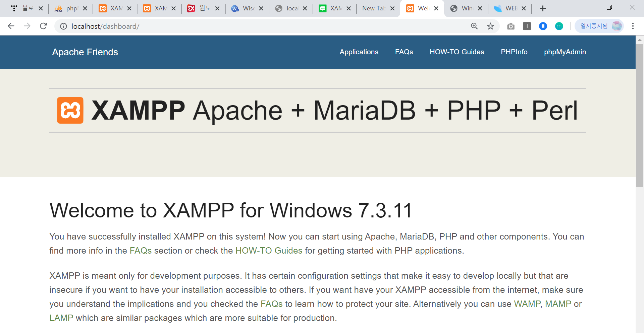
Task: Bookmark this page with the star icon
Action: click(490, 26)
